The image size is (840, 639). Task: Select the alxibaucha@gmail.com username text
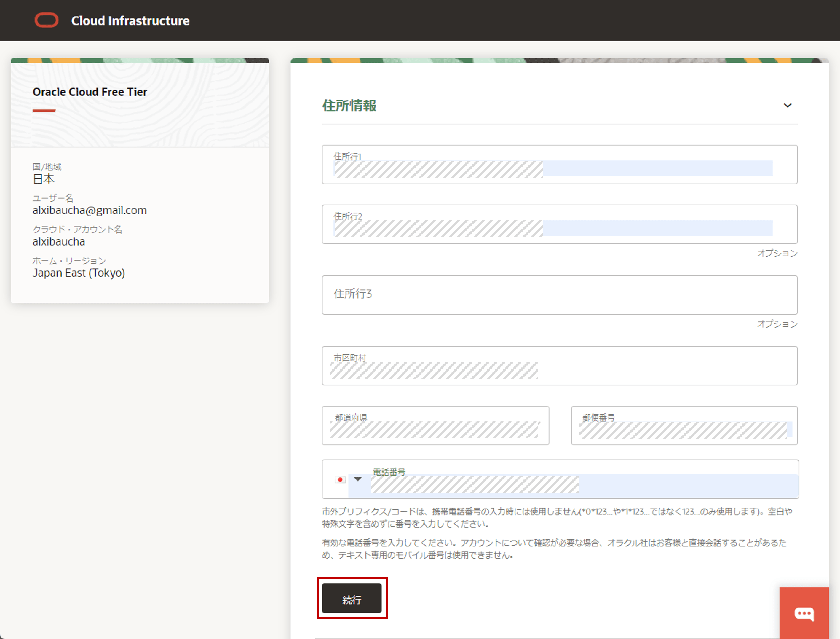pyautogui.click(x=90, y=210)
